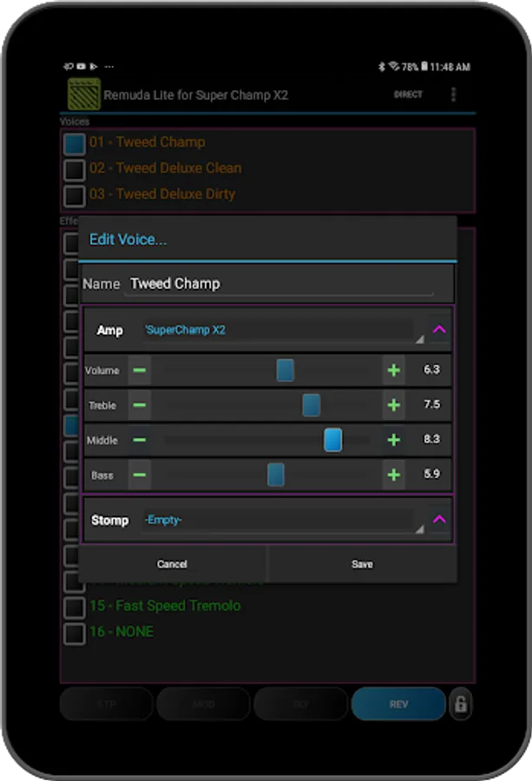Select voice 02 - Tweed Deluxe Clean
The image size is (532, 781).
pos(166,168)
